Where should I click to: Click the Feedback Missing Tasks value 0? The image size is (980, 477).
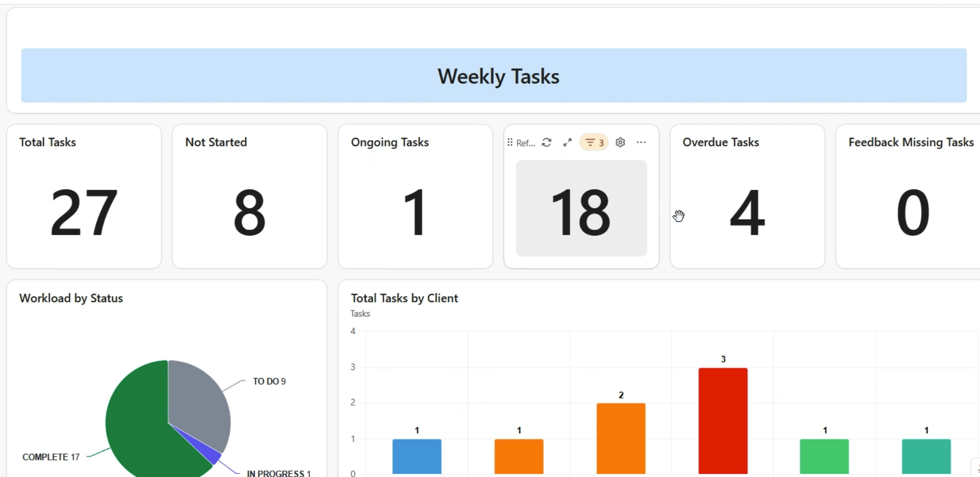(913, 212)
